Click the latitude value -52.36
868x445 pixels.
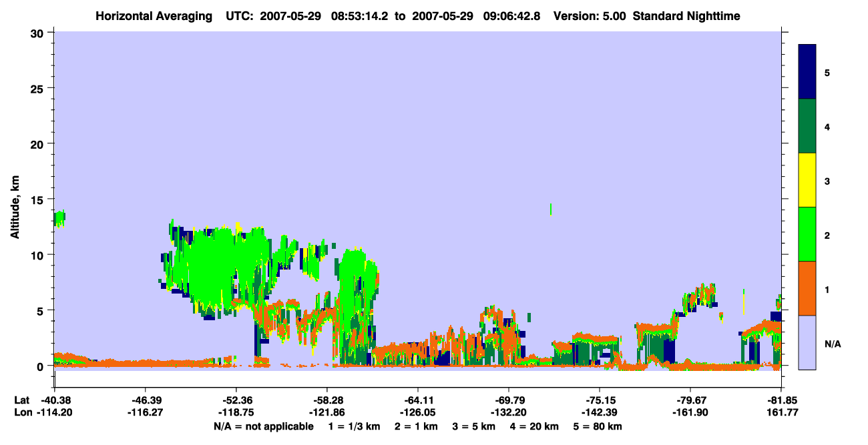(236, 400)
